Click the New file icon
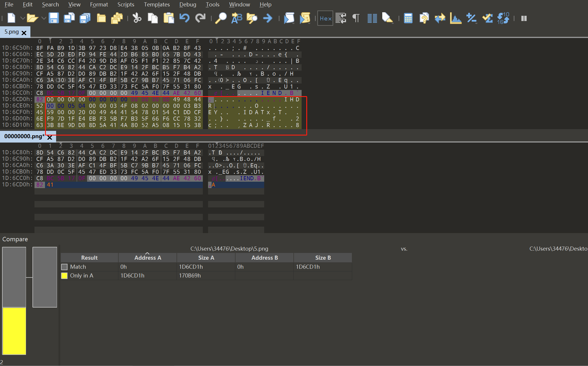Image resolution: width=588 pixels, height=366 pixels. pyautogui.click(x=11, y=18)
